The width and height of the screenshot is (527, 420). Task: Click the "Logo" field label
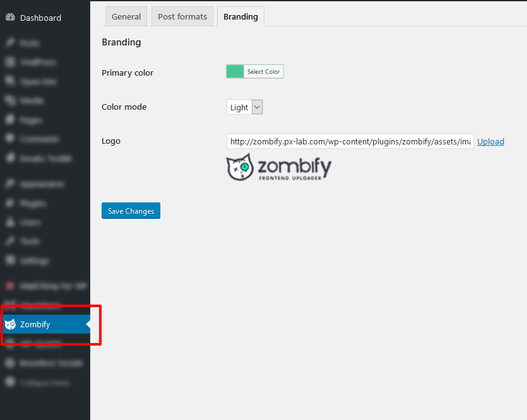click(x=111, y=141)
